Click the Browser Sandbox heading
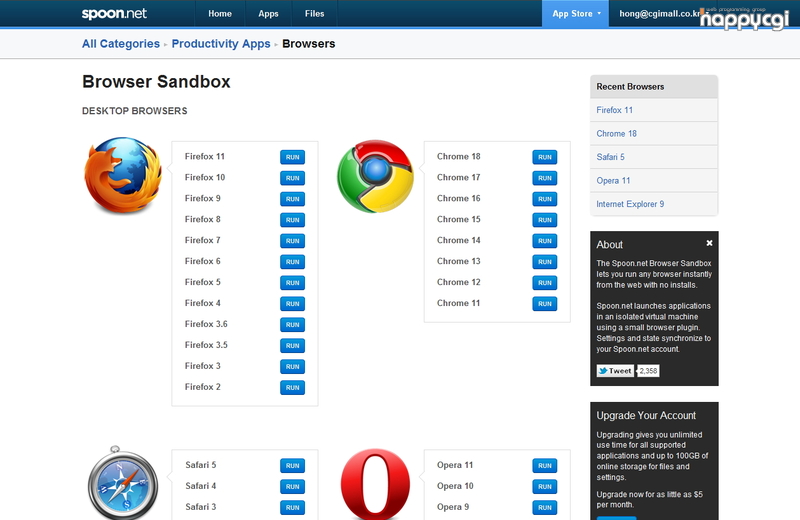This screenshot has width=800, height=520. [x=156, y=82]
